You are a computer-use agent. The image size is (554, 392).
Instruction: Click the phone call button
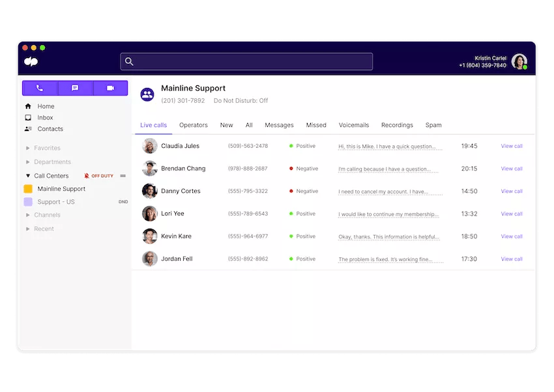click(40, 88)
